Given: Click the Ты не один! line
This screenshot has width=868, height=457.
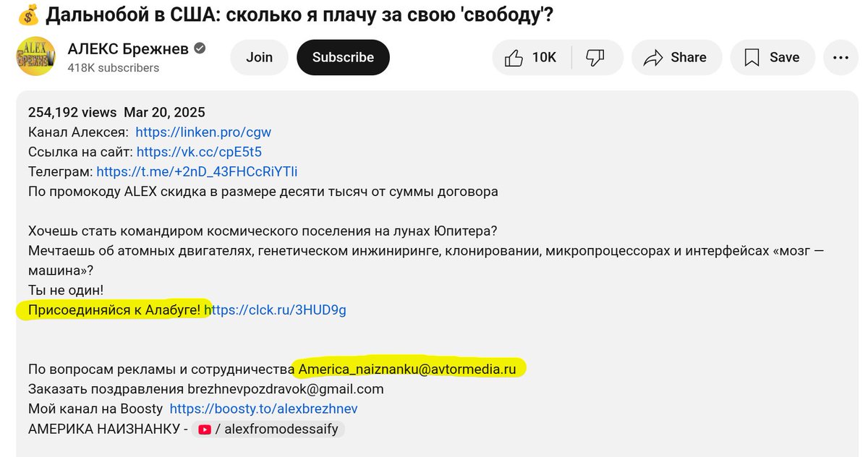Looking at the screenshot, I should pyautogui.click(x=66, y=290).
